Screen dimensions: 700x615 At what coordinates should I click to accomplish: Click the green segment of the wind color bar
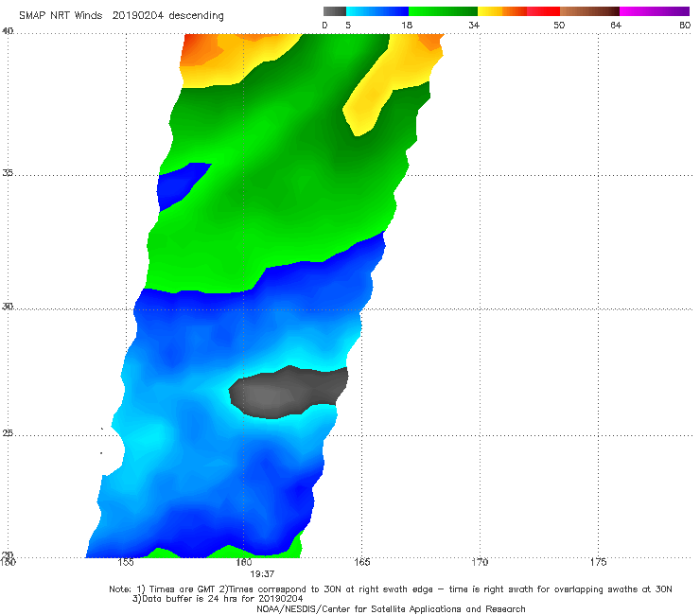(443, 11)
